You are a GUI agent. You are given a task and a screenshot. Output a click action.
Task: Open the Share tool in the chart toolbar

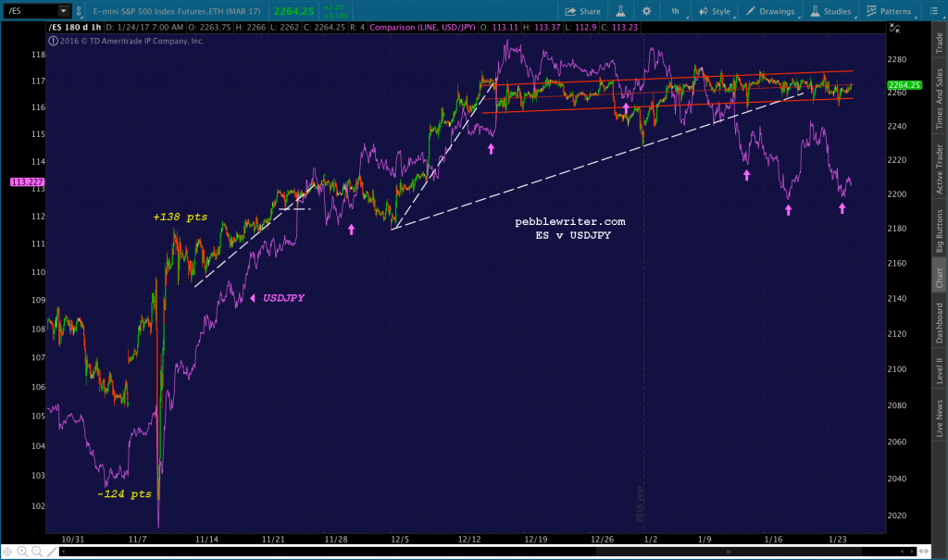tap(583, 11)
